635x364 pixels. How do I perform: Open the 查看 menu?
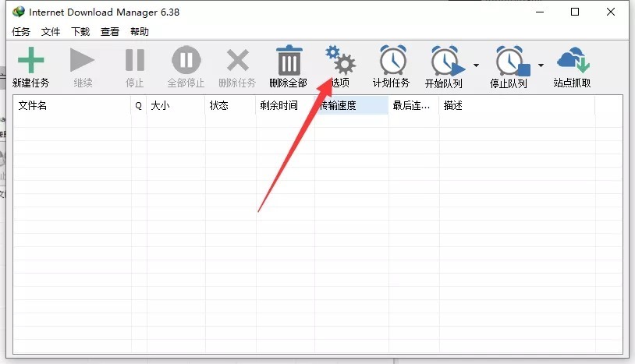pos(110,31)
